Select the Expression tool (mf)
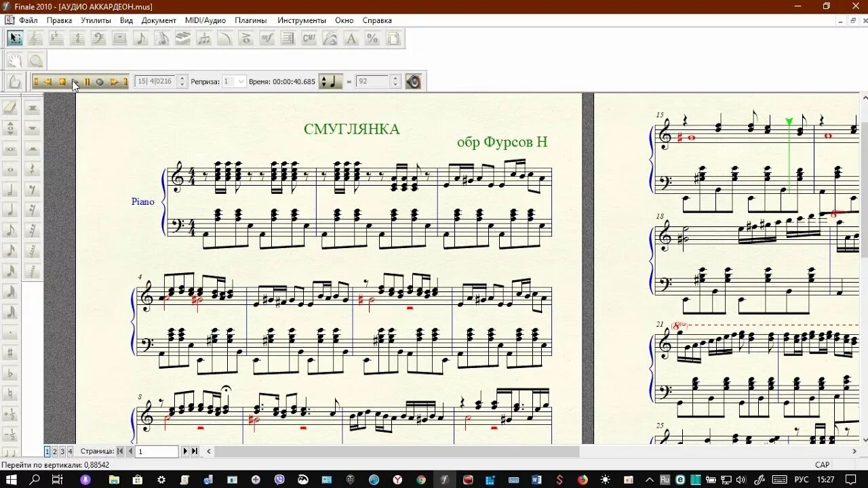The width and height of the screenshot is (868, 488). [x=267, y=39]
